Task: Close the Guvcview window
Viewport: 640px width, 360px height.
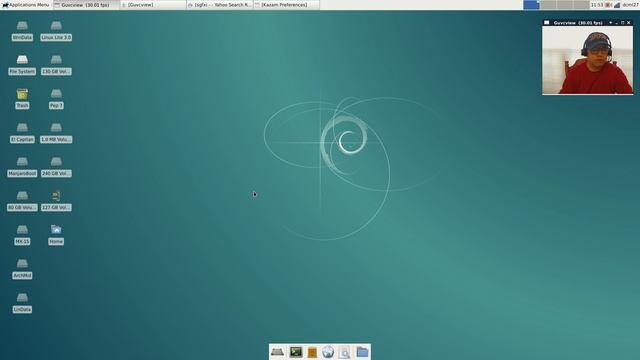Action: tap(629, 23)
